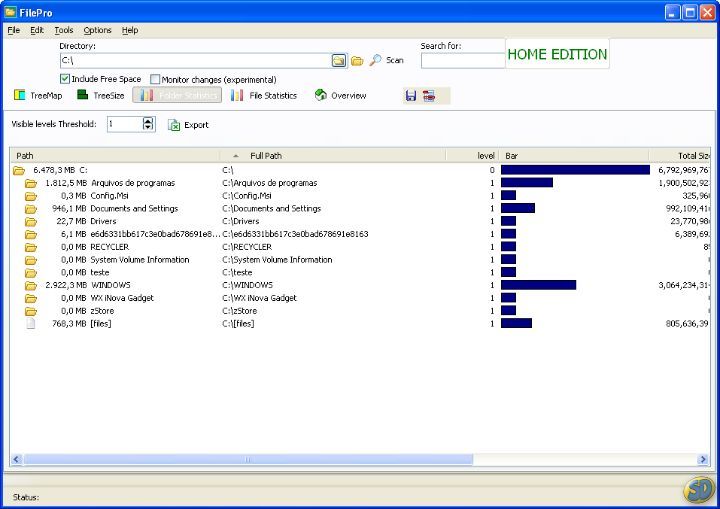The width and height of the screenshot is (720, 509).
Task: Click full path C:\WINDOWS
Action: click(248, 285)
